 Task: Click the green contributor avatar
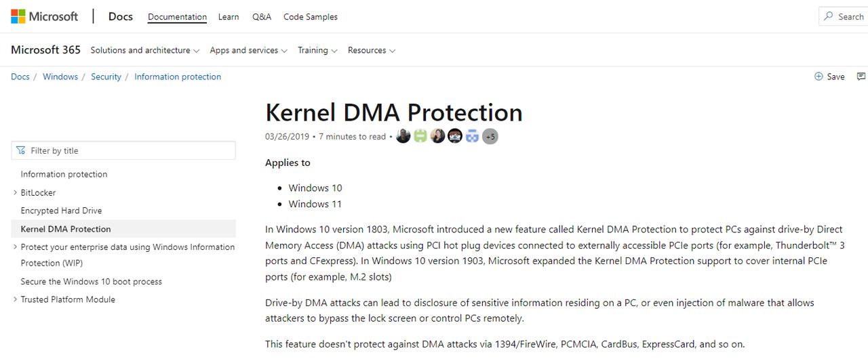[420, 136]
